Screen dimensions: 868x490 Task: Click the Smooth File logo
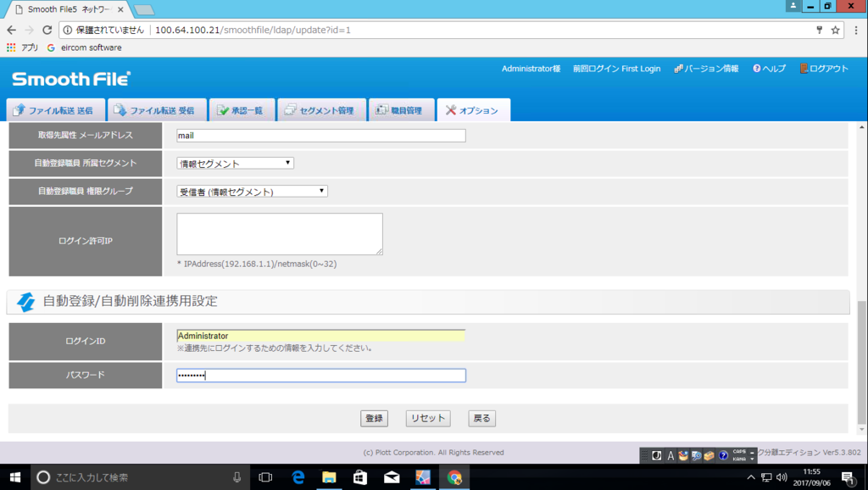71,79
